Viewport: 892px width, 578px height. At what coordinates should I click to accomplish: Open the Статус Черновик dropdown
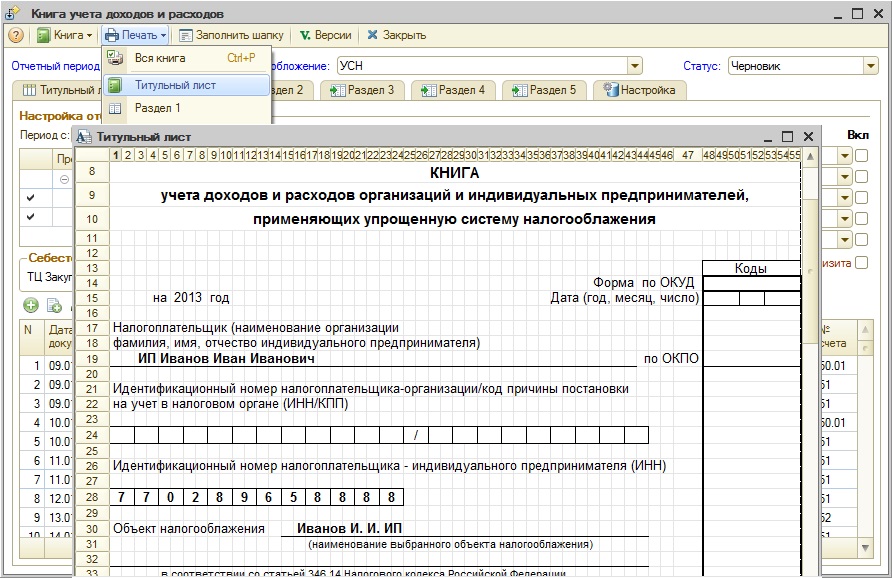tap(870, 66)
